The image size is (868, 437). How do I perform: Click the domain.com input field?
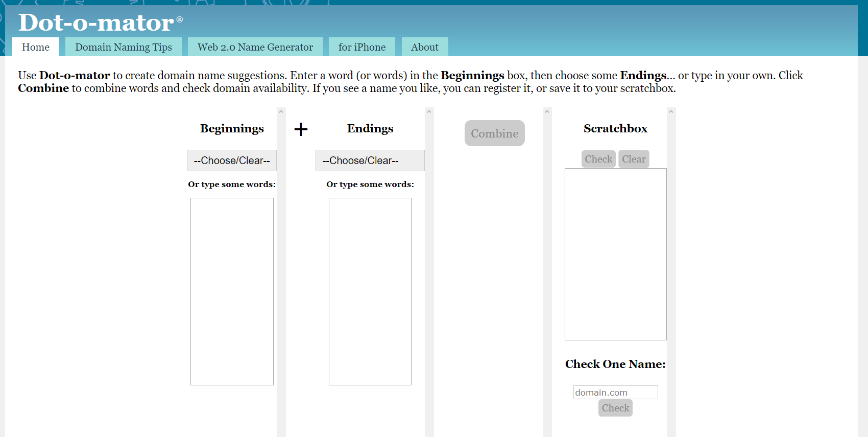(615, 392)
